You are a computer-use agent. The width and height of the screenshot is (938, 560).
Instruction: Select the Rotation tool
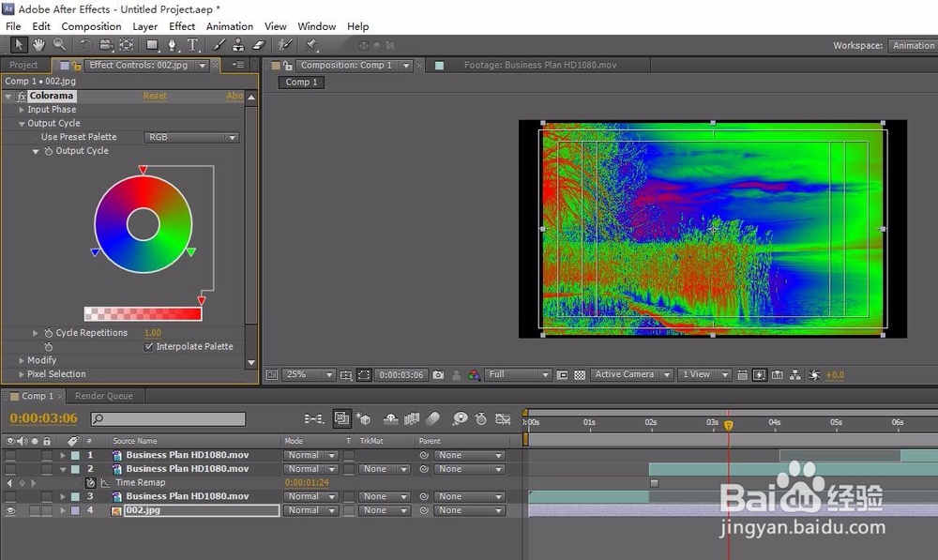(x=85, y=45)
